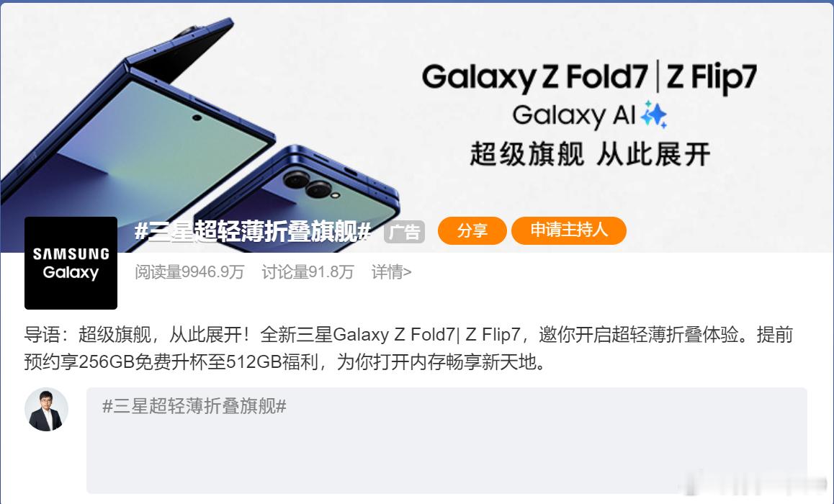
Task: Click the 导语 introduction paragraph
Action: point(408,348)
